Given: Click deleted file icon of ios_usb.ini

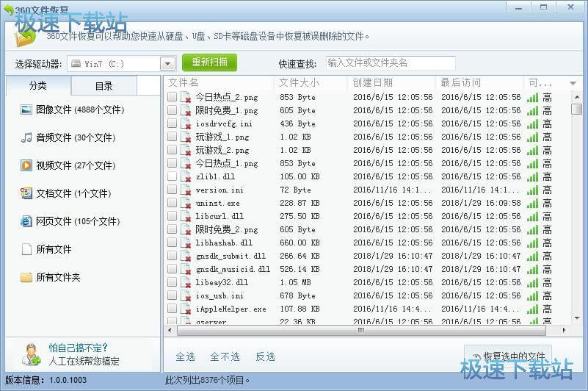Looking at the screenshot, I should coord(186,295).
